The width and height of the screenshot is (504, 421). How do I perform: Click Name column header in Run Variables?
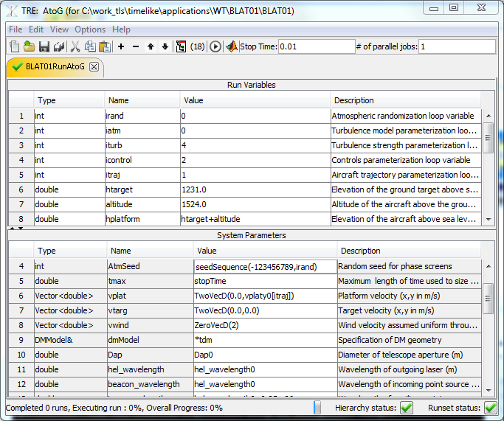pyautogui.click(x=142, y=100)
